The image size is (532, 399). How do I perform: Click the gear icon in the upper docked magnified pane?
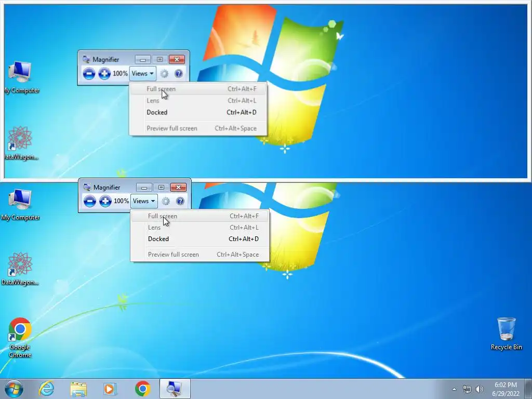164,74
